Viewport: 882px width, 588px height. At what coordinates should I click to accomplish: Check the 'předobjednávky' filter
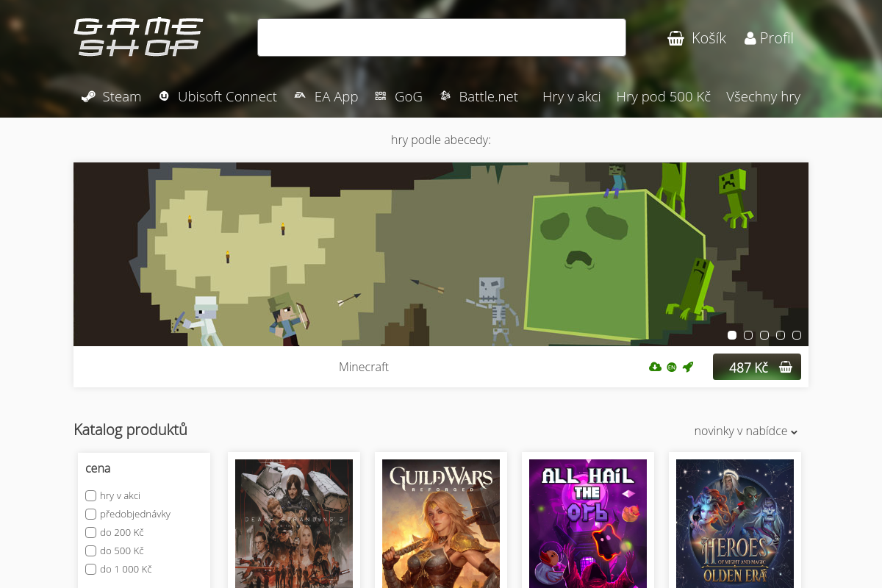click(x=91, y=514)
